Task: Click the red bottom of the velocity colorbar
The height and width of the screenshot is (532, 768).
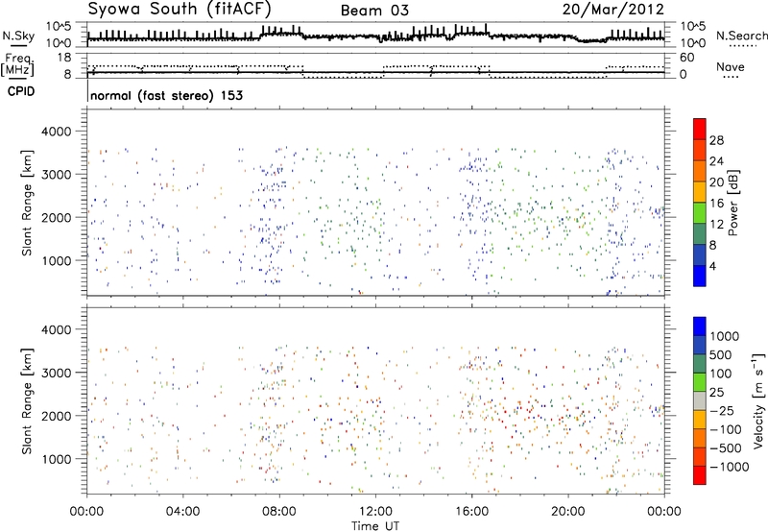Action: pos(700,475)
